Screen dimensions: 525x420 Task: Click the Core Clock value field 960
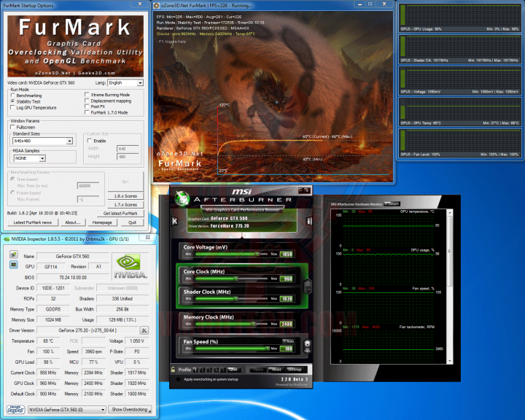[287, 279]
